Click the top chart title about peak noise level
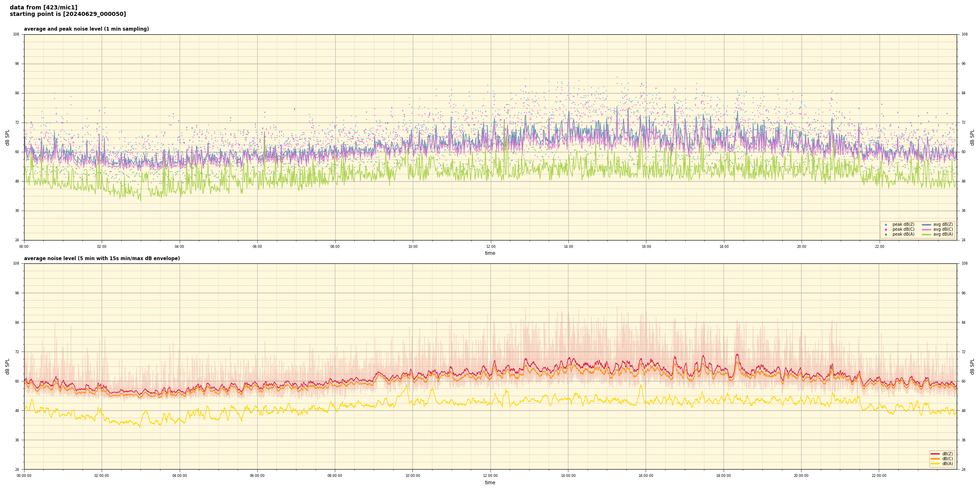 pyautogui.click(x=86, y=29)
